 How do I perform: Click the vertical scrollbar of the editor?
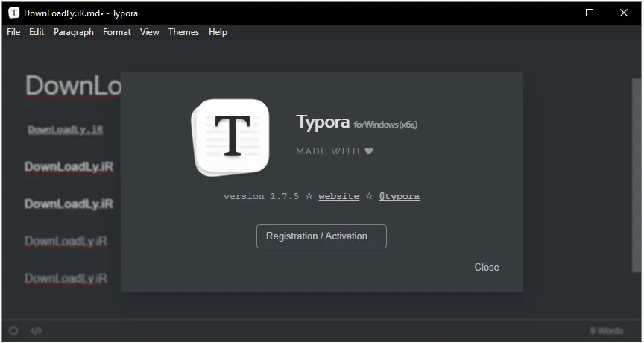point(636,175)
